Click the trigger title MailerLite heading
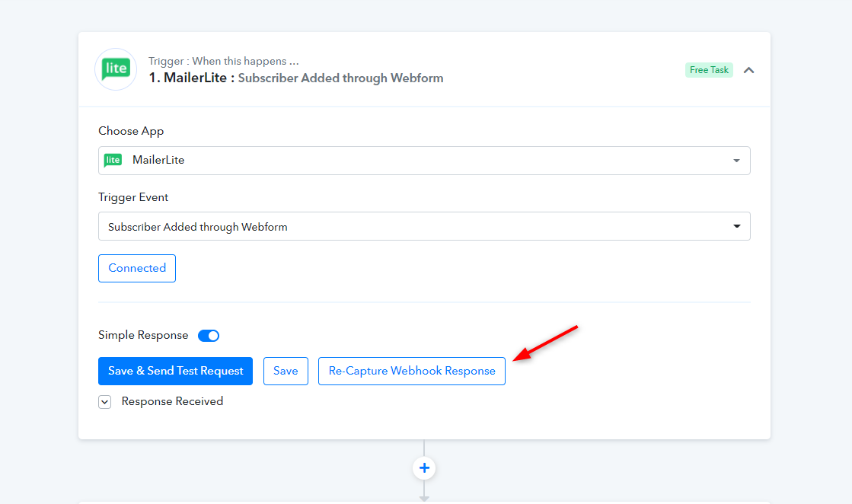The image size is (852, 504). pyautogui.click(x=296, y=78)
